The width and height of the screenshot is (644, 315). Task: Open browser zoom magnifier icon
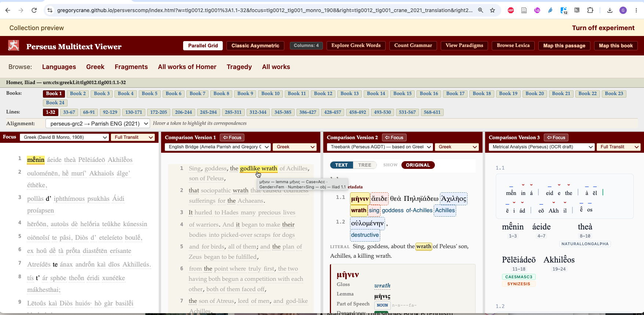(x=480, y=10)
